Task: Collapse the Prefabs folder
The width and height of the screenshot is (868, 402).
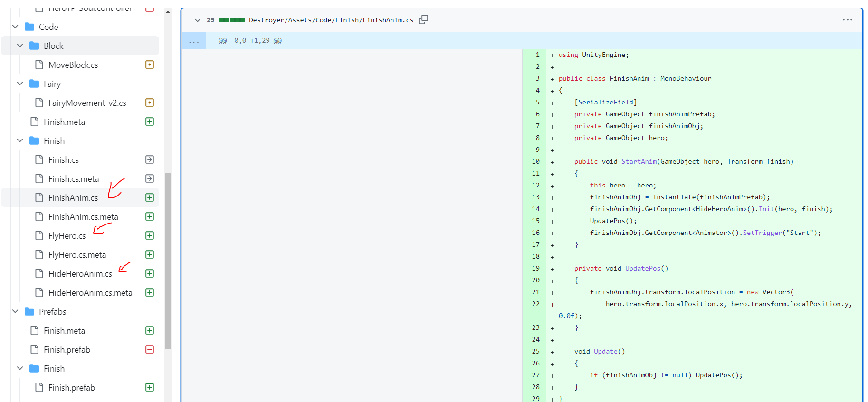Action: pyautogui.click(x=15, y=311)
